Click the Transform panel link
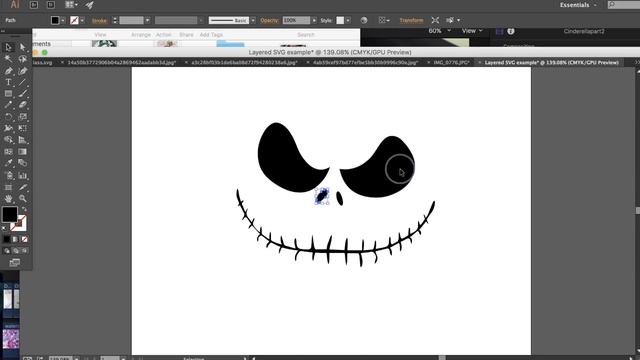640x360 pixels. pos(411,20)
